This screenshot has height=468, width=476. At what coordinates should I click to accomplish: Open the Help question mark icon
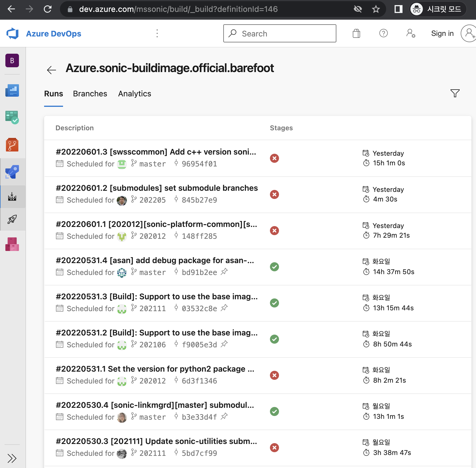coord(384,33)
